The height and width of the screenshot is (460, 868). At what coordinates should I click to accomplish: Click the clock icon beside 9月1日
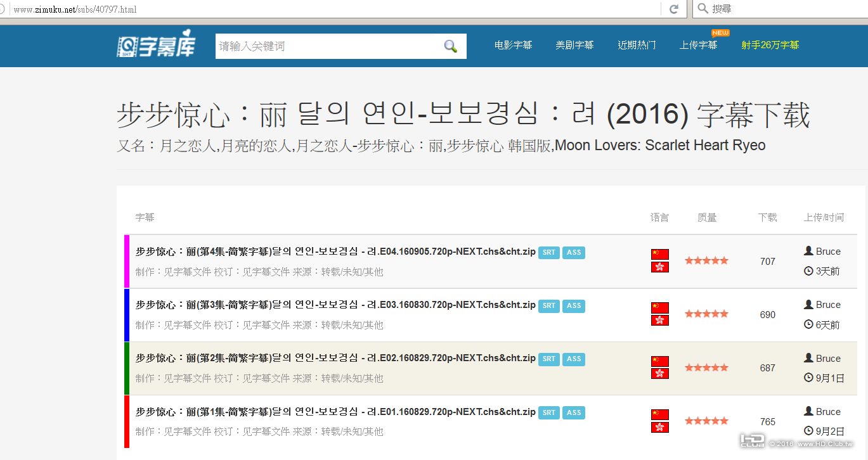click(x=808, y=378)
